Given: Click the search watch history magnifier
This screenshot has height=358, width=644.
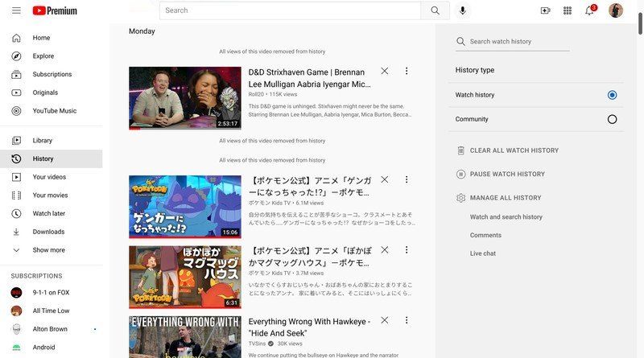Looking at the screenshot, I should click(460, 42).
